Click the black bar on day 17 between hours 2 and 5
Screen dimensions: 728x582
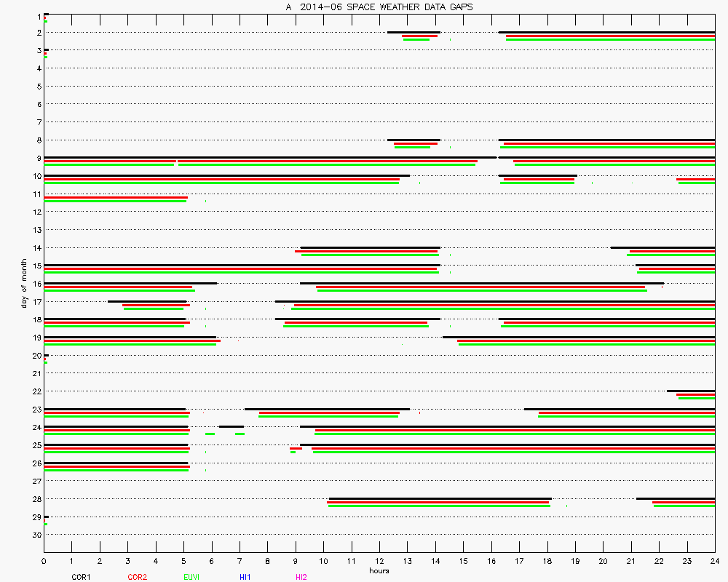click(147, 301)
